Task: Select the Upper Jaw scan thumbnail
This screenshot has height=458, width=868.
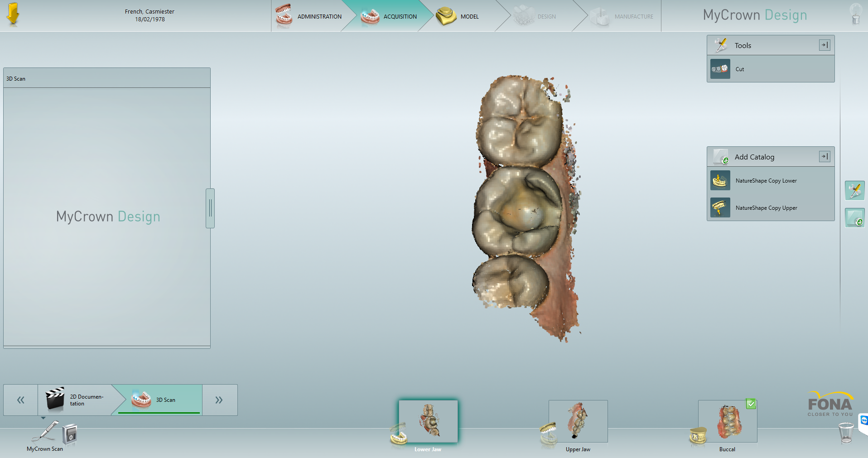Action: point(578,421)
